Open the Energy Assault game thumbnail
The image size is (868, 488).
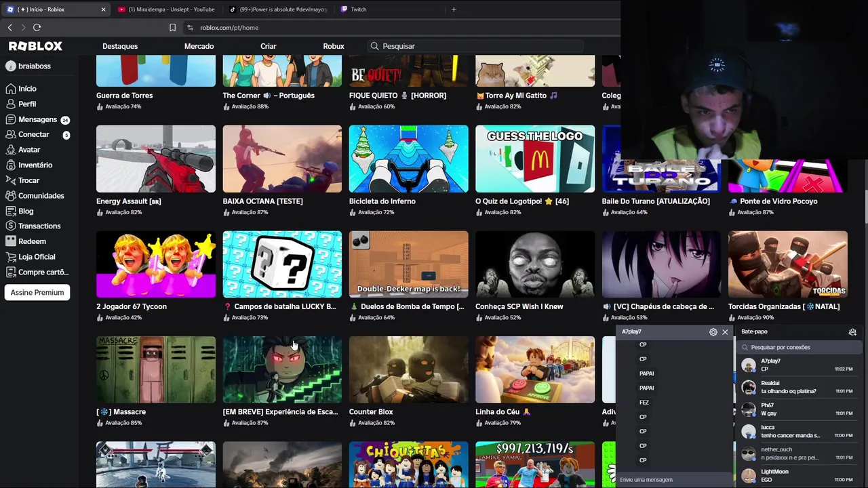156,159
